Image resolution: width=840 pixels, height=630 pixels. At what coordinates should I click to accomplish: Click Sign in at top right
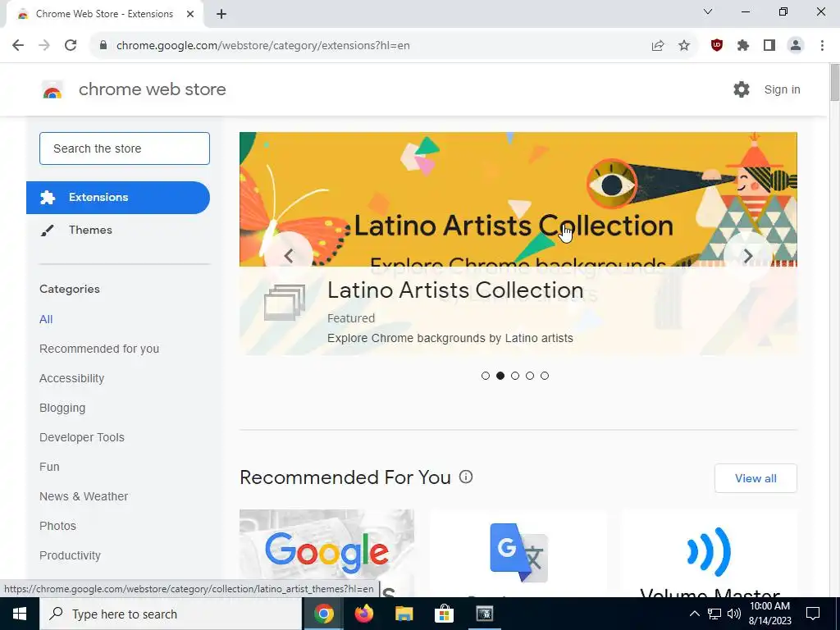point(782,89)
